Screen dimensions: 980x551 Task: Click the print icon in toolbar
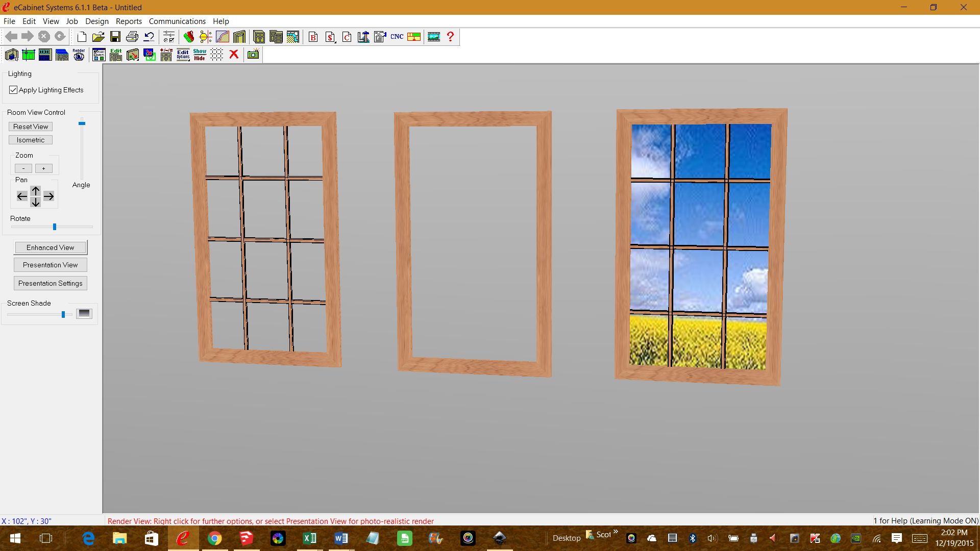click(132, 37)
